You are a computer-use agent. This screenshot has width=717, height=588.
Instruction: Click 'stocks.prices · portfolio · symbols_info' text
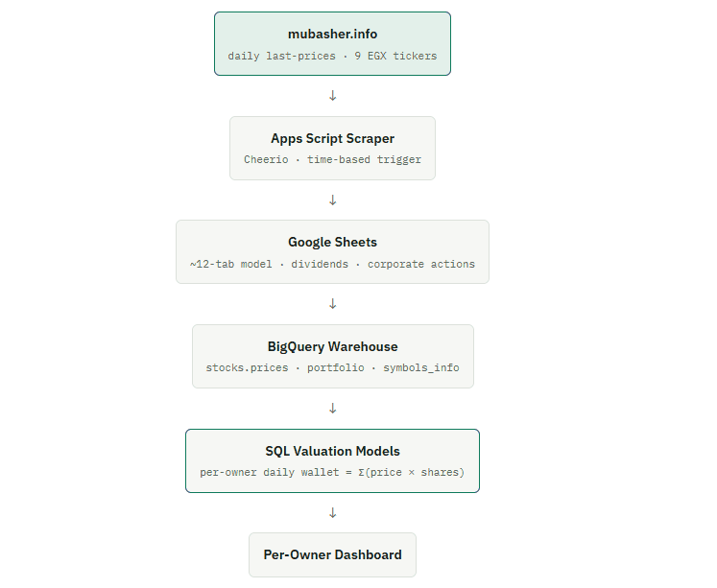332,367
